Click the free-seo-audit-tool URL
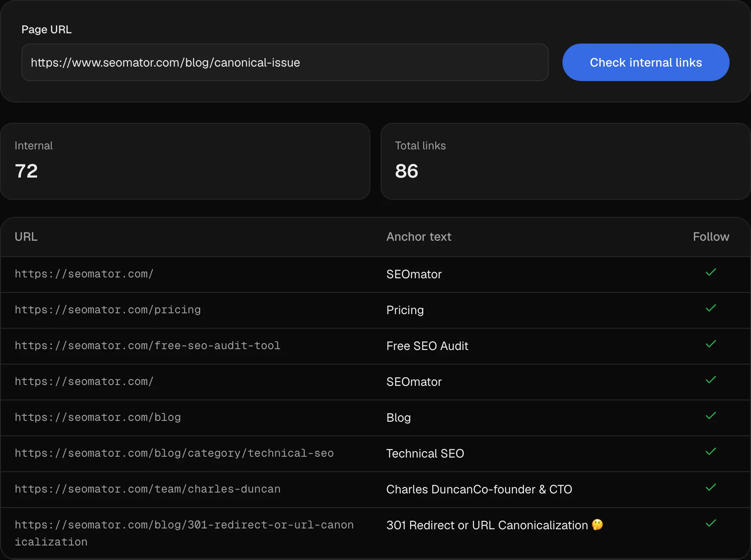Viewport: 751px width, 560px height. (147, 346)
